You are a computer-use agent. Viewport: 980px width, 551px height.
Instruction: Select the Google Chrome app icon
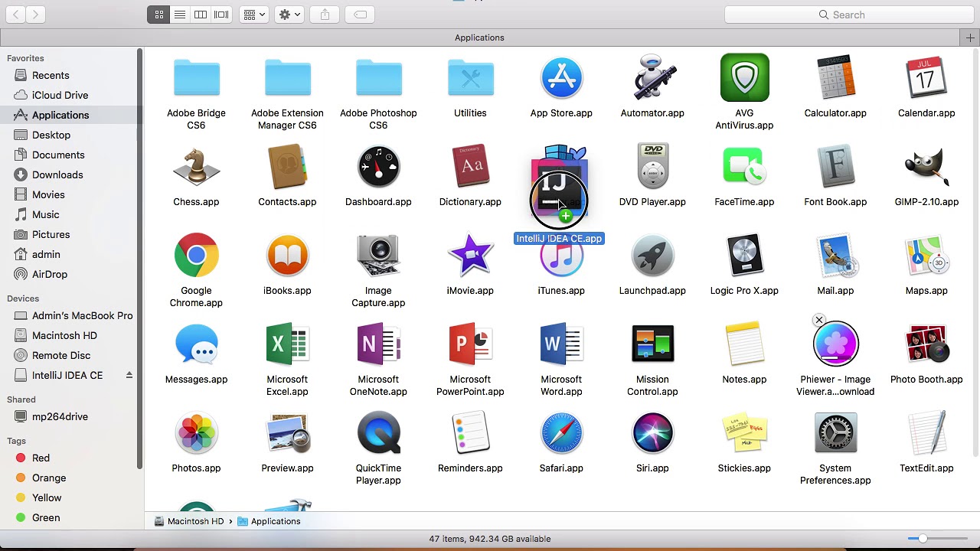pyautogui.click(x=196, y=255)
